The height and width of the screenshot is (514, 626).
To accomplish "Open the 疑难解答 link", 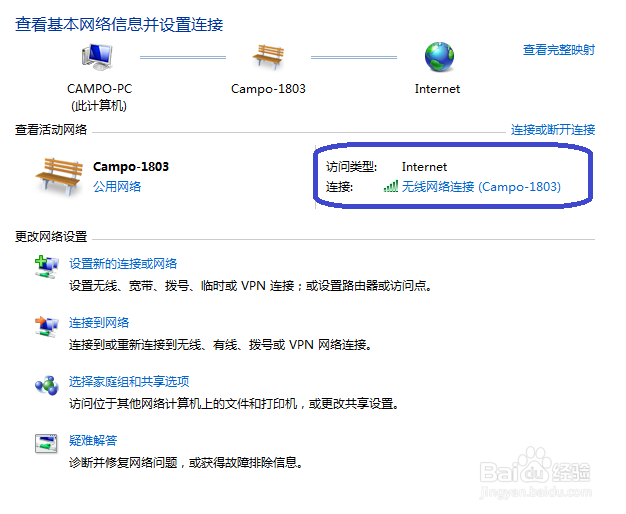I will pos(93,441).
